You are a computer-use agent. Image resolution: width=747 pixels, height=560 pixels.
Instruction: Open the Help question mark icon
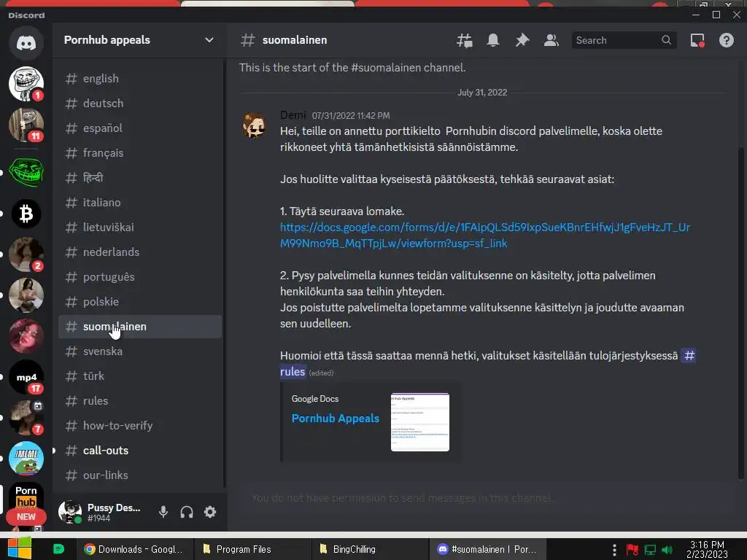tap(726, 41)
